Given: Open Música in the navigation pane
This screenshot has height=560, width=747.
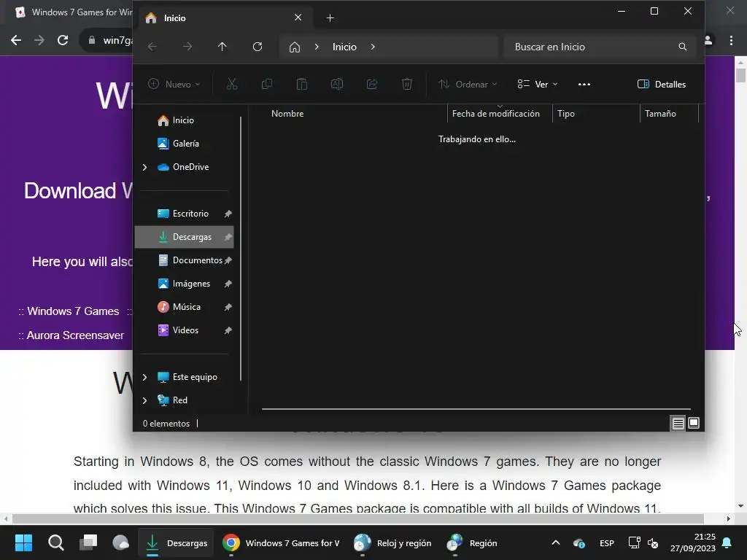Looking at the screenshot, I should [184, 307].
